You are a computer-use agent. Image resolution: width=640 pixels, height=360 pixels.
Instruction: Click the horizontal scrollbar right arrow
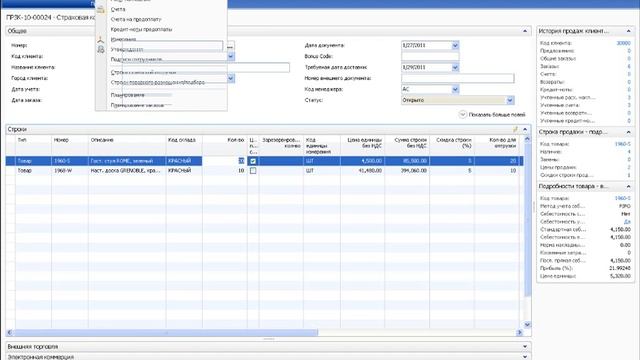(x=520, y=333)
